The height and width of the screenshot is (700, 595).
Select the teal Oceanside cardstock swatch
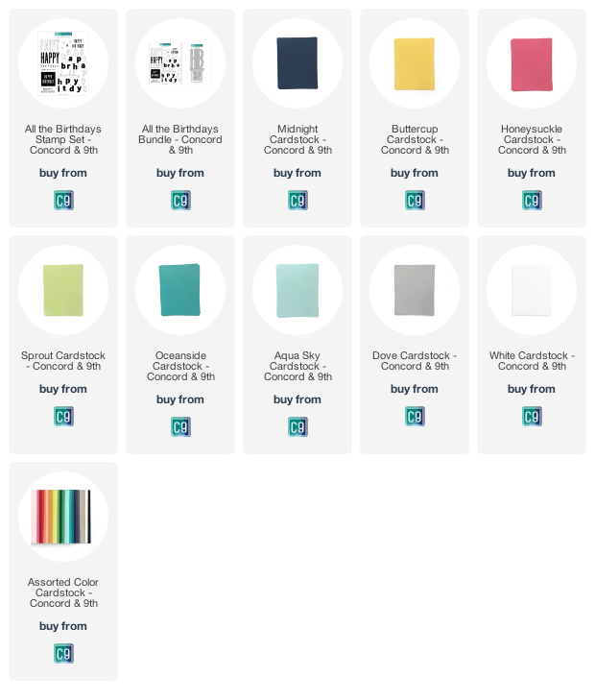[179, 290]
